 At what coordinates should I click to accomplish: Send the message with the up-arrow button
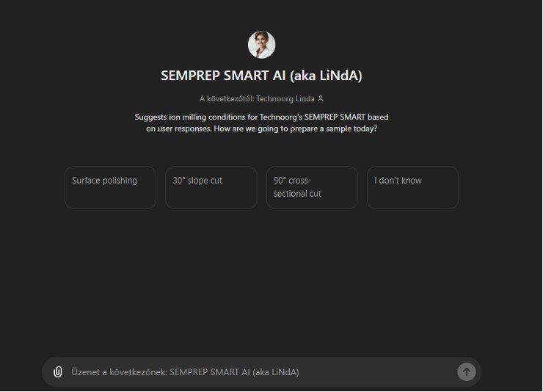tap(466, 372)
